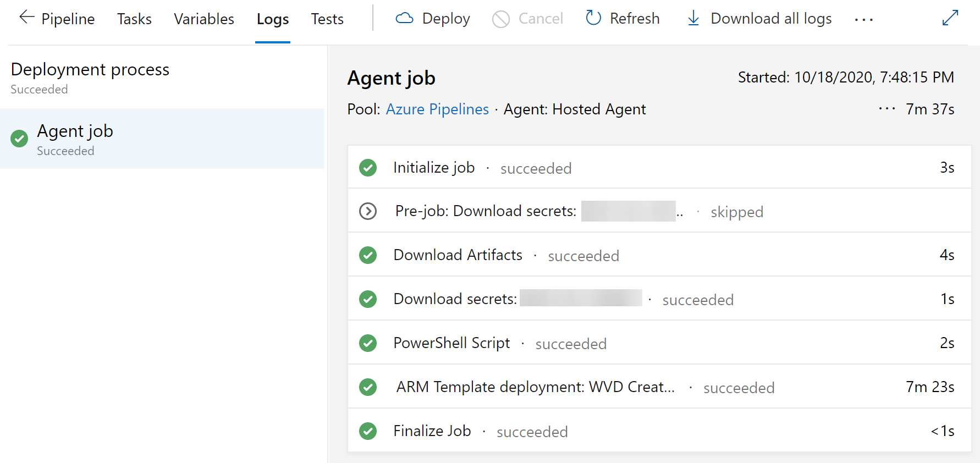980x463 pixels.
Task: Click the back arrow next to Pipeline
Action: [x=26, y=18]
